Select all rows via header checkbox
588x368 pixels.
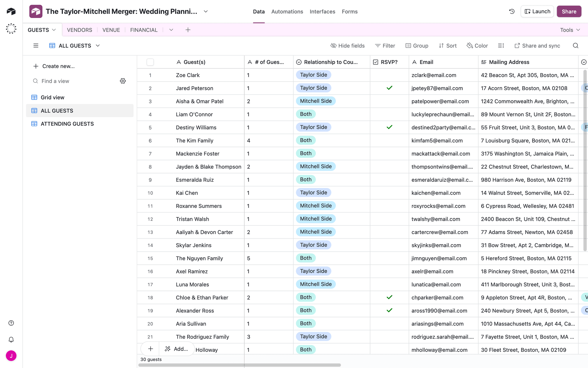point(150,62)
